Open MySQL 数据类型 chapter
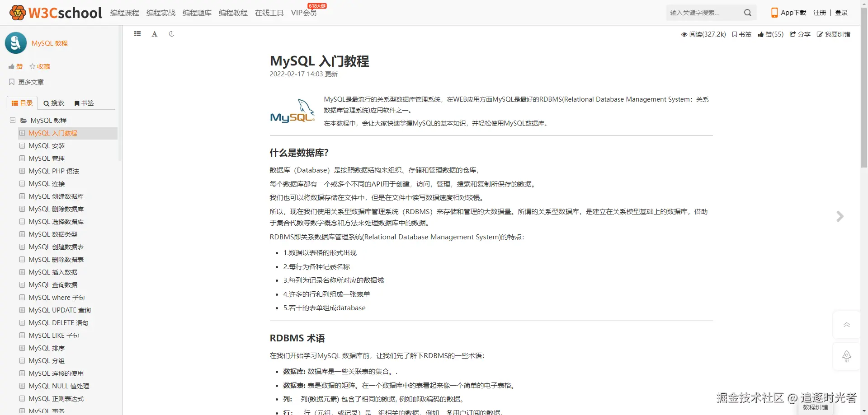The image size is (868, 415). pos(53,234)
